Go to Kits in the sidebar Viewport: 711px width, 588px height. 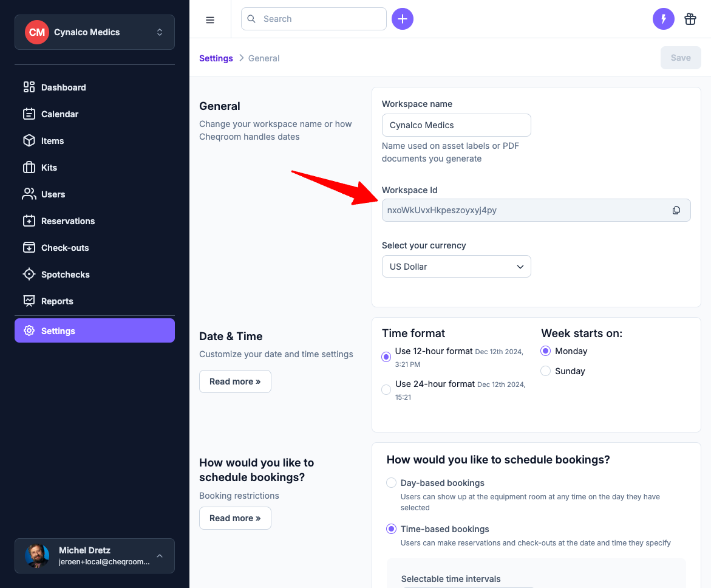click(49, 168)
